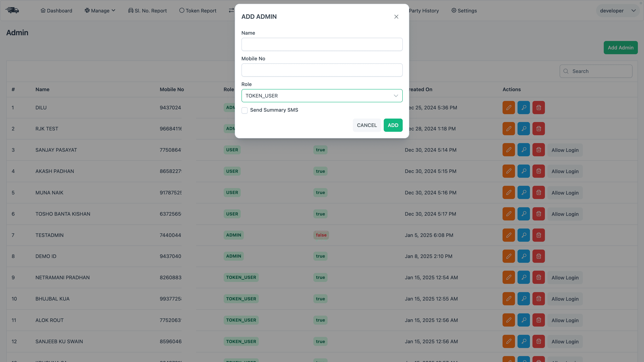Open Token Report from the navbar
644x362 pixels.
[x=198, y=11]
